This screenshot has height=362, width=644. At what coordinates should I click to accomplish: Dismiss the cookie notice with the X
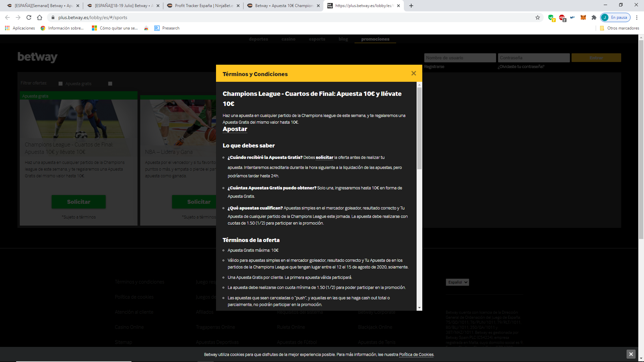point(631,354)
